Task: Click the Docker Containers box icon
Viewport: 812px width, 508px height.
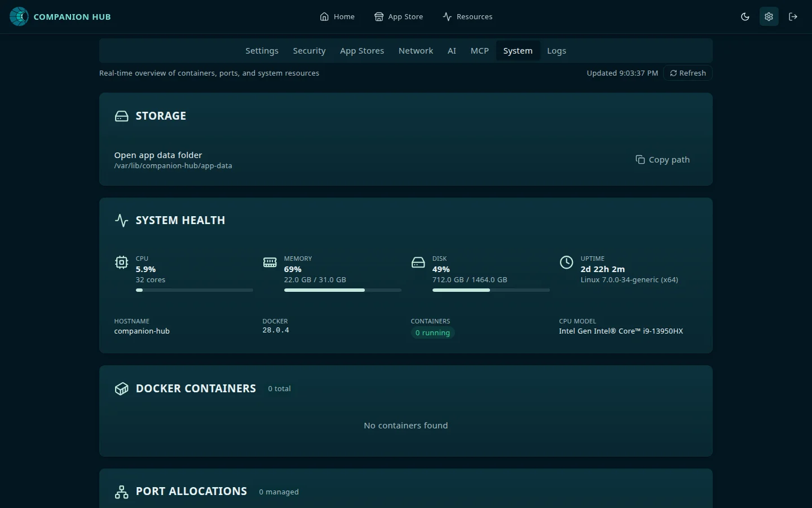Action: (122, 389)
